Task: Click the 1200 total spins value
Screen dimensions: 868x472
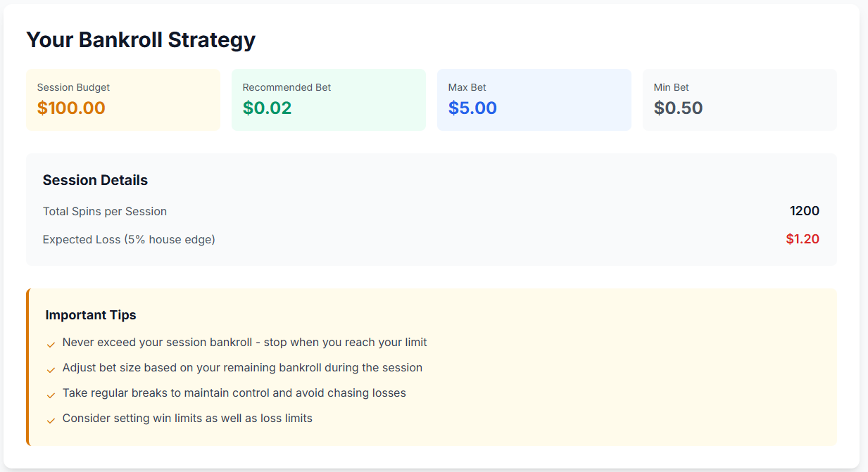Action: point(804,211)
